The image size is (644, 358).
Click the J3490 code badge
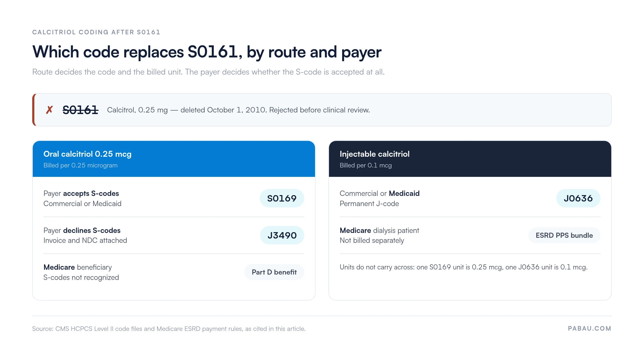[x=282, y=235]
